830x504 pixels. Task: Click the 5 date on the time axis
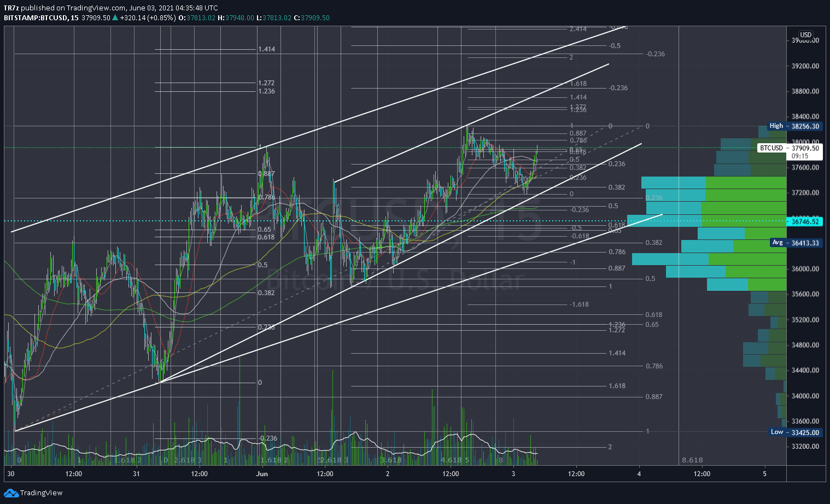point(764,474)
